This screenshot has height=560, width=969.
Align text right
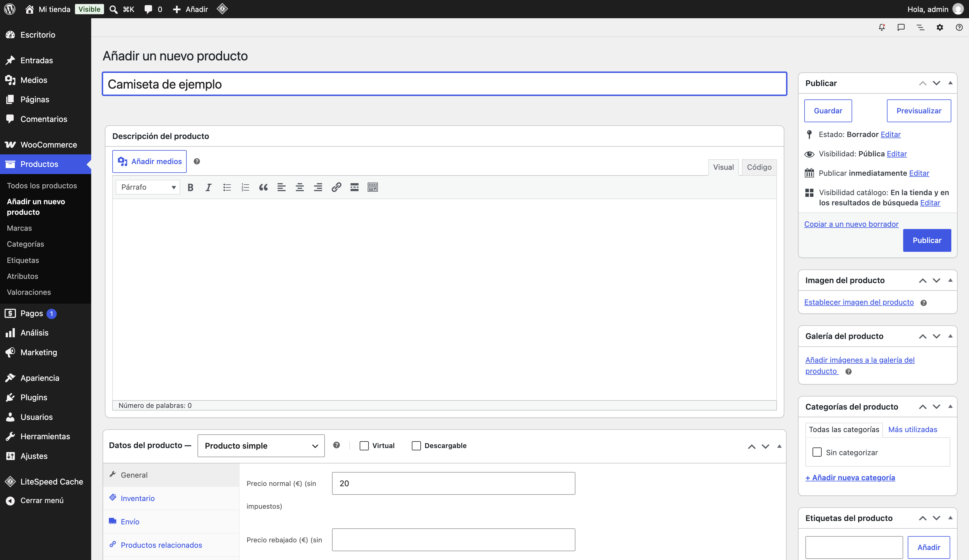pyautogui.click(x=318, y=187)
